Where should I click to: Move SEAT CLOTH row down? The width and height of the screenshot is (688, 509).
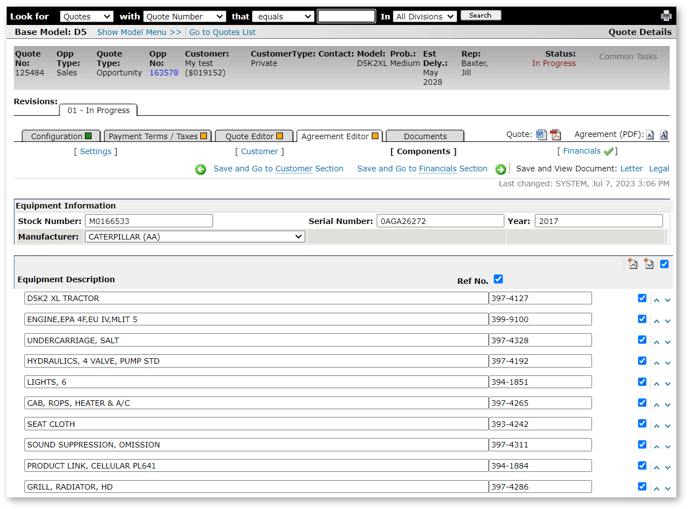pyautogui.click(x=668, y=425)
